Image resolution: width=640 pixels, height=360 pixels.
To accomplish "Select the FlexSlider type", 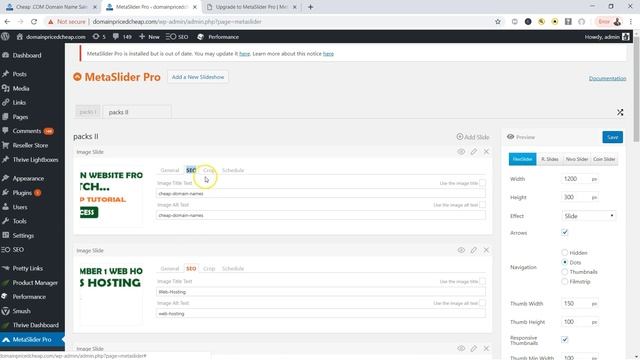I will click(x=522, y=159).
